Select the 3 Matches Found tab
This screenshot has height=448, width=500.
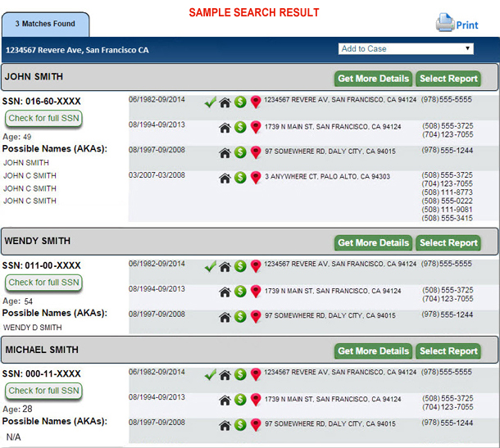[x=45, y=25]
